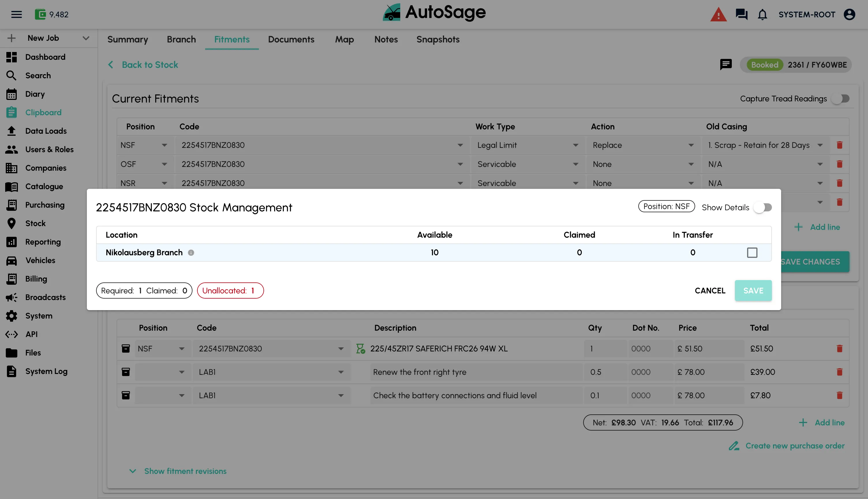
Task: Expand the New Job dropdown
Action: 86,38
